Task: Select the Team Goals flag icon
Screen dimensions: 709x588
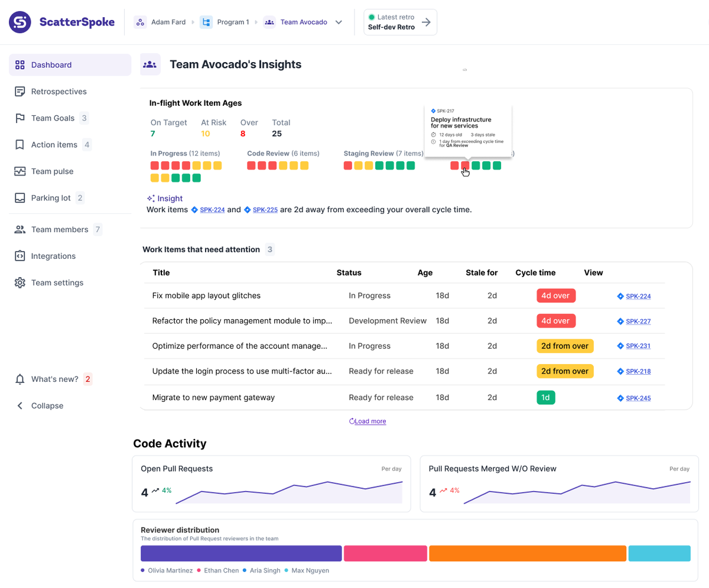Action: tap(19, 118)
